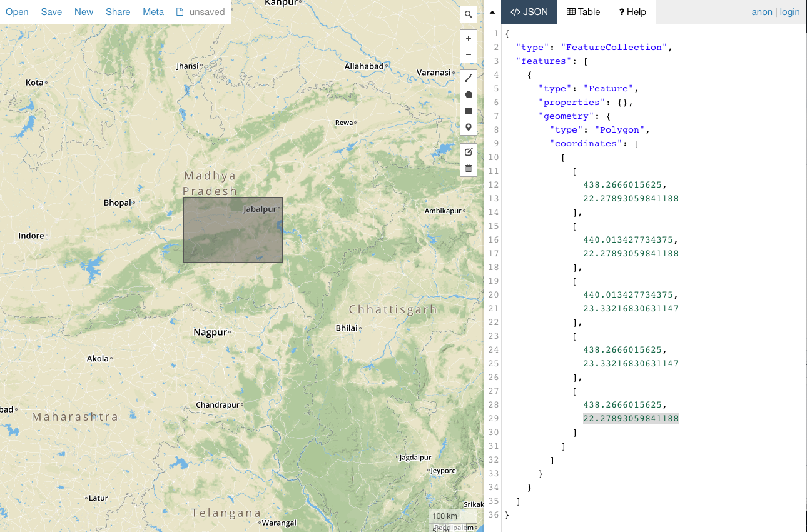Zoom in the map with plus button
Screen dimensions: 807x532
coord(469,38)
